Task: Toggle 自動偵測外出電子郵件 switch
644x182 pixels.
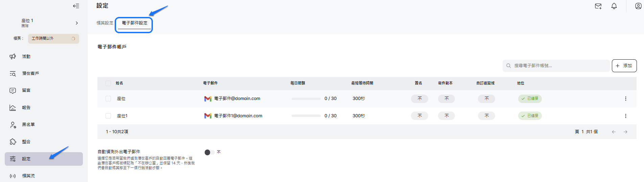Action: pyautogui.click(x=209, y=153)
